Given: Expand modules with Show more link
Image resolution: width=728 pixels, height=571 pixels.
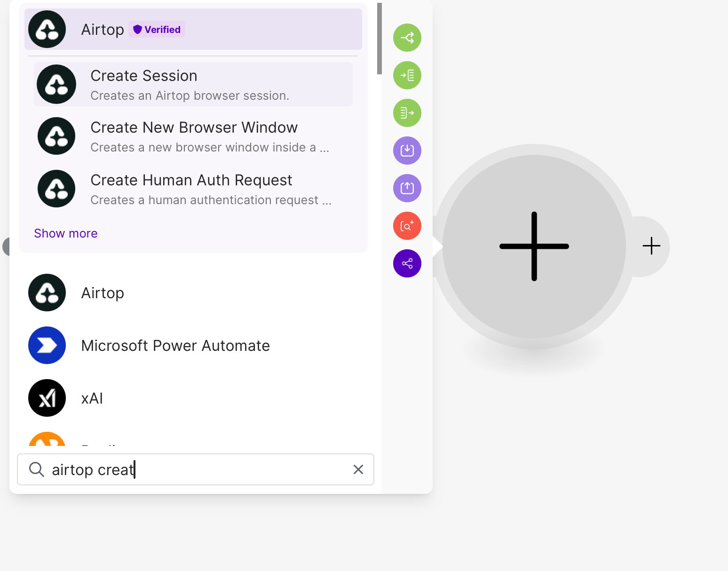Looking at the screenshot, I should pos(66,233).
